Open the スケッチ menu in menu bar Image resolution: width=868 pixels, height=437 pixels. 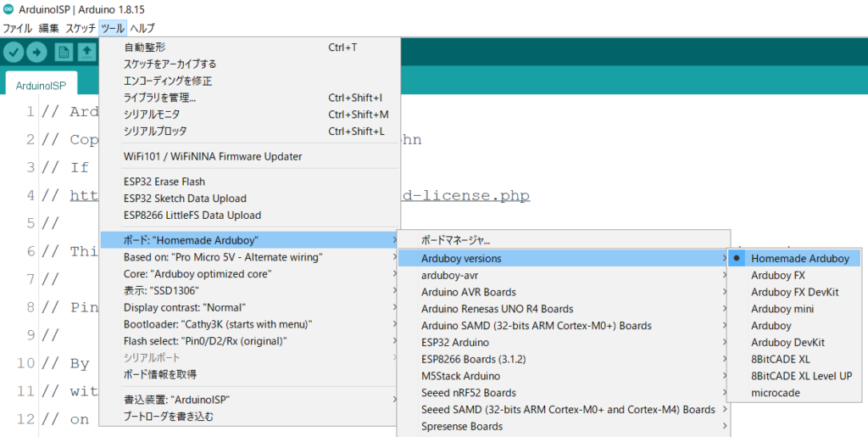pyautogui.click(x=81, y=28)
